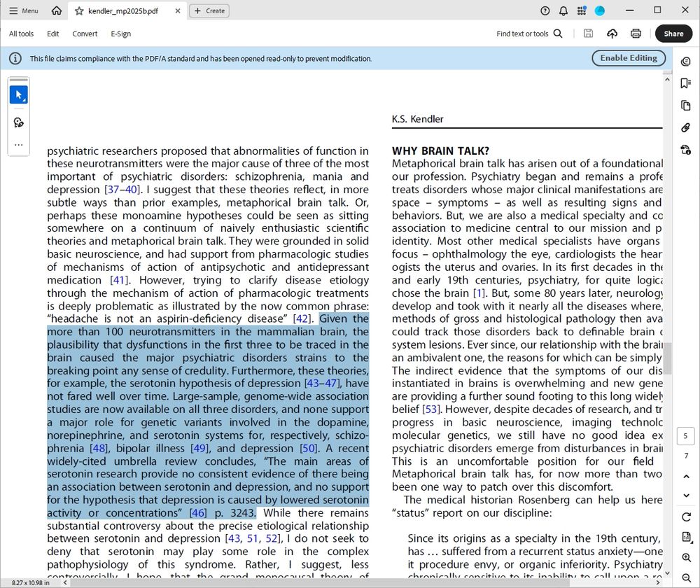Follow the citation link [41]
Image resolution: width=700 pixels, height=588 pixels.
(x=119, y=281)
